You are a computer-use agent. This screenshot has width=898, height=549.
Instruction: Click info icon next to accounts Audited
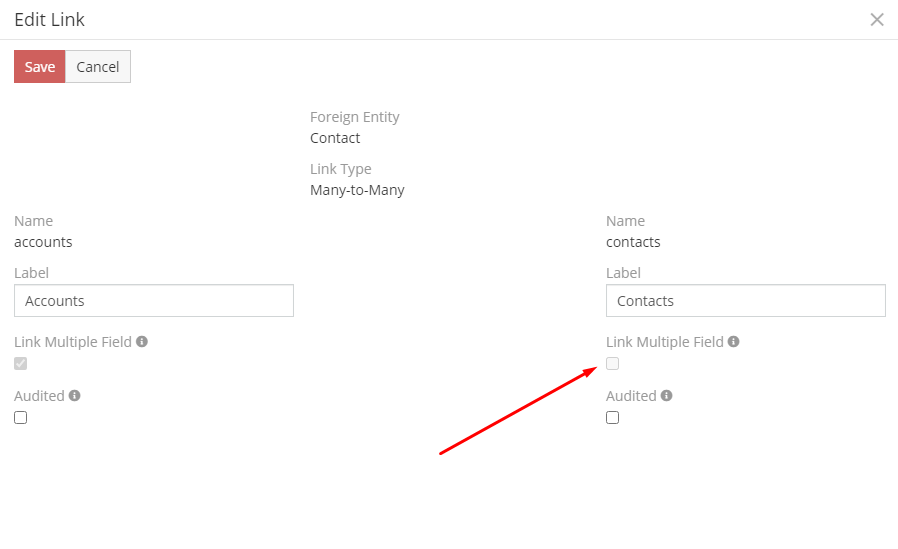coord(75,396)
